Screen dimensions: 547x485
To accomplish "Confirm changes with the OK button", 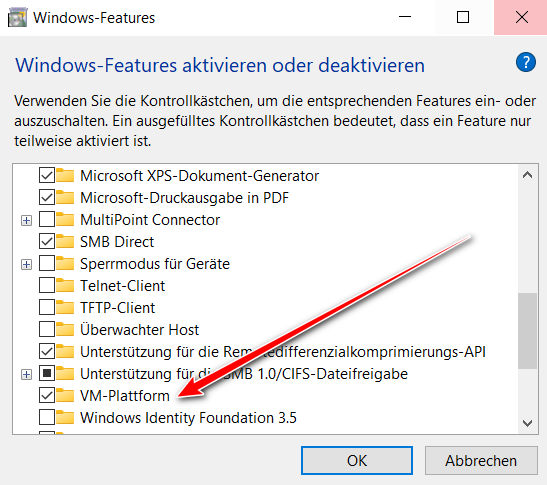I will (x=357, y=461).
